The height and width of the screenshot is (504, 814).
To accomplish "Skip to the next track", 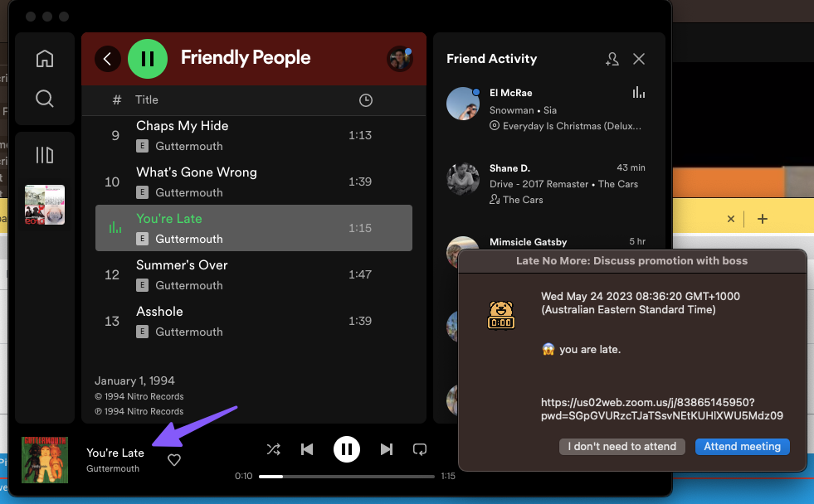I will pyautogui.click(x=386, y=449).
